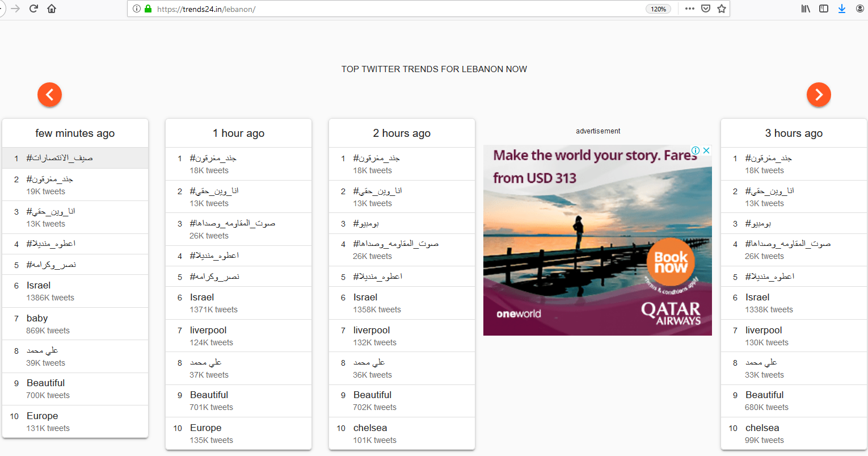Screen dimensions: 868x456
Task: Click 'Top Twitter Trends for Lebanon Now' heading
Action: [x=434, y=69]
